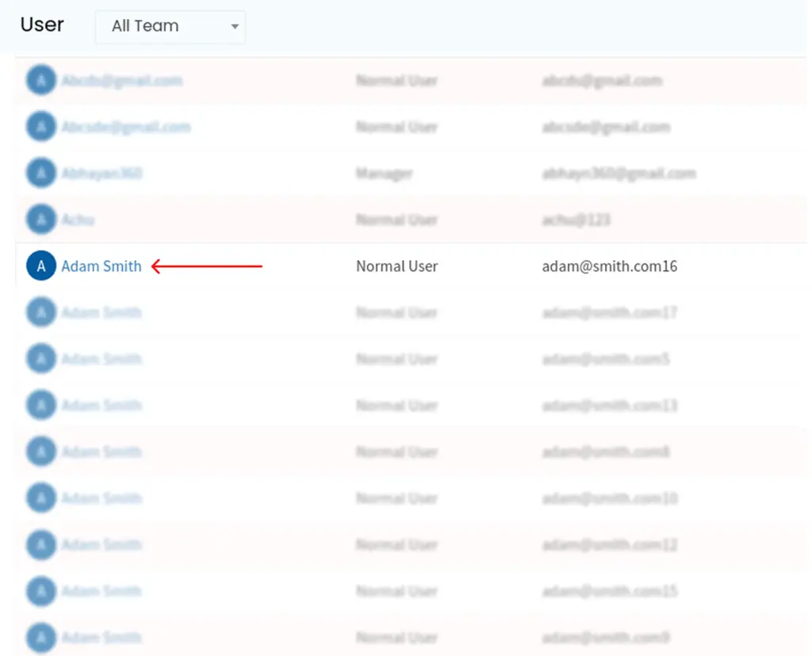The image size is (812, 656).
Task: Open Adam Smith link in adam@smith.com10 row
Action: (101, 498)
